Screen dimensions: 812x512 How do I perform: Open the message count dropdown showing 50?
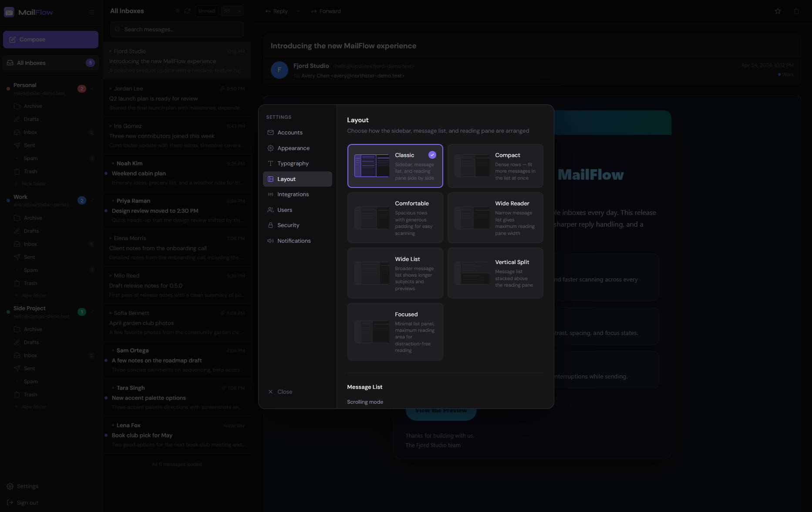(232, 10)
